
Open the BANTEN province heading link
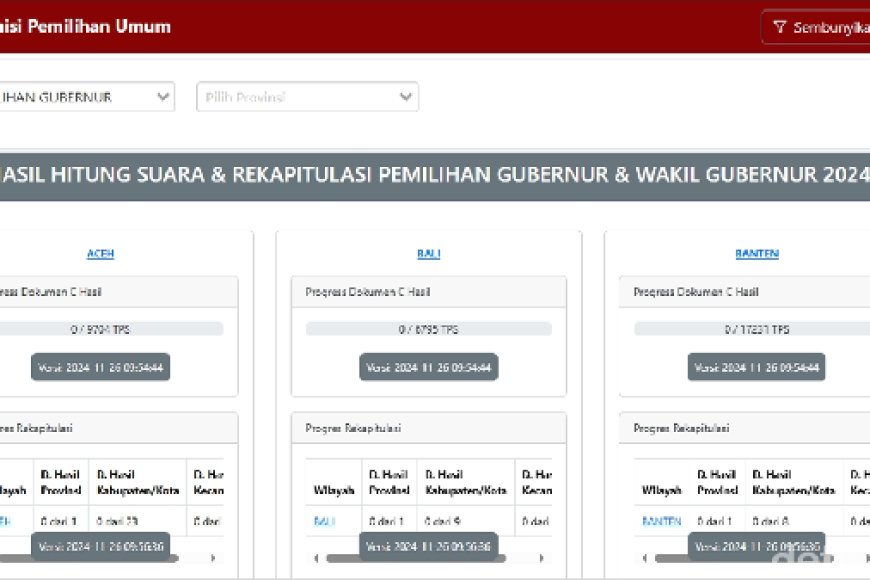(x=757, y=254)
